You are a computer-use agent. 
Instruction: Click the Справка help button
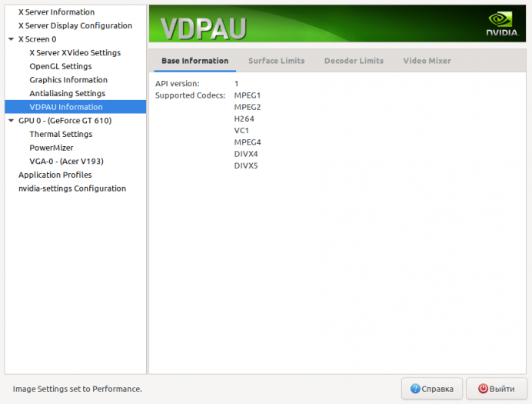(x=431, y=389)
